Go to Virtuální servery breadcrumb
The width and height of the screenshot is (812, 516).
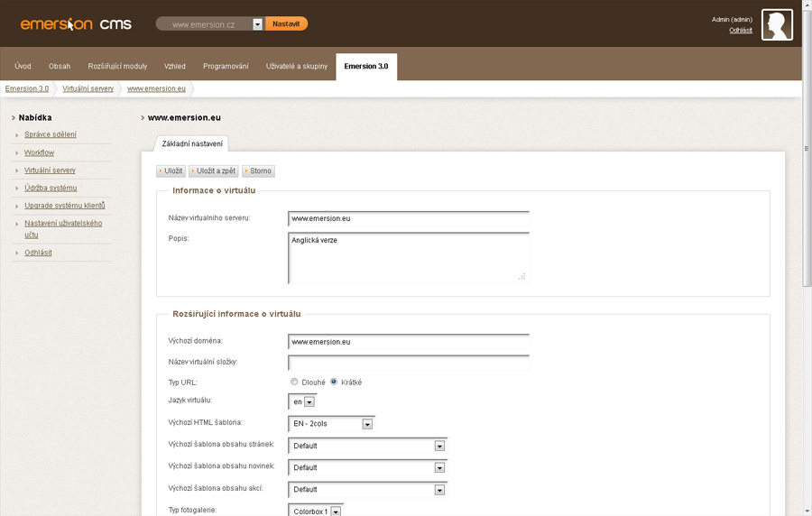[x=88, y=88]
